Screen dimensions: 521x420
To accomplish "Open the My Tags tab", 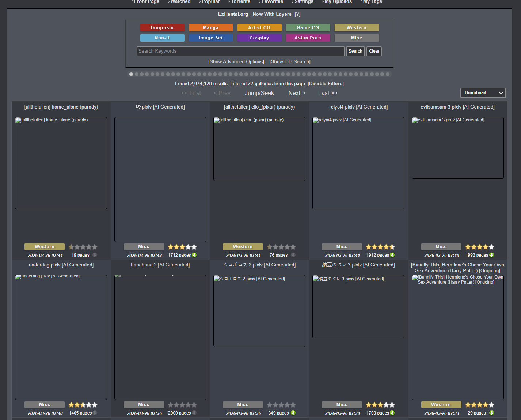I will [x=373, y=1].
